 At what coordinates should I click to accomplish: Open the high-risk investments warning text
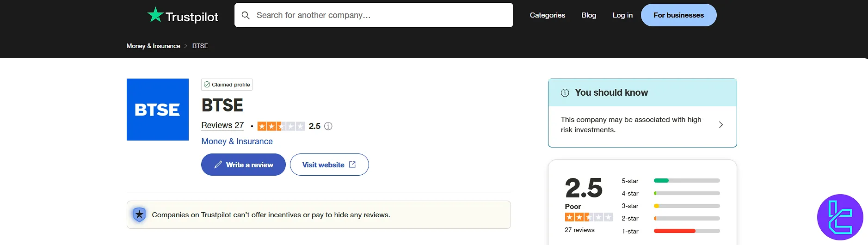(632, 125)
